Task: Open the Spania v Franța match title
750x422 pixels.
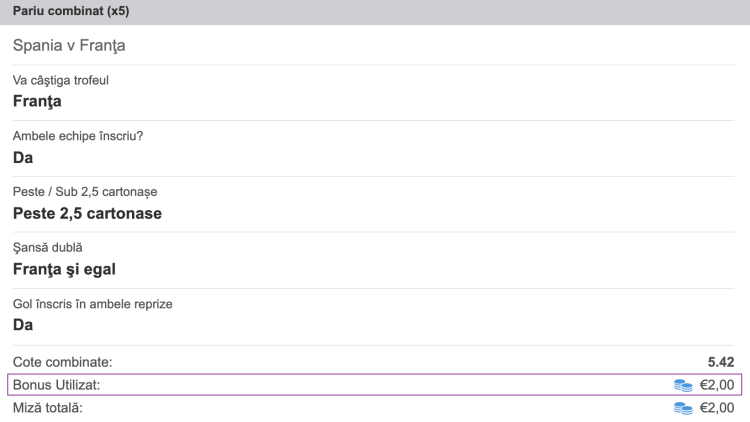Action: 69,45
